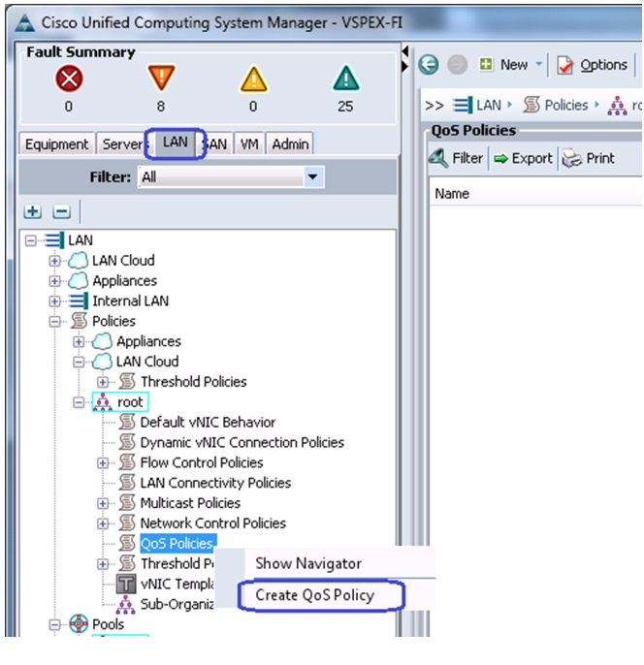Click the warnings teal triangle icon
The image size is (644, 665).
345,79
